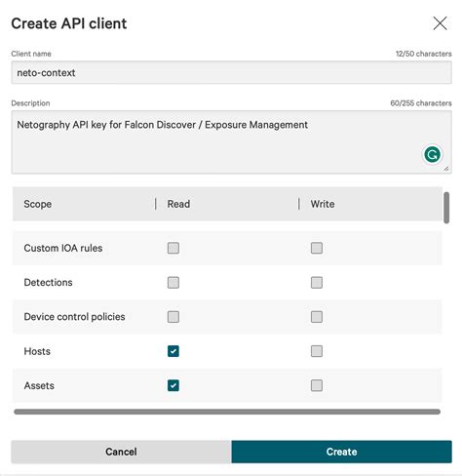This screenshot has height=476, width=462.
Task: Check the Hosts Write checkbox
Action: tap(317, 351)
